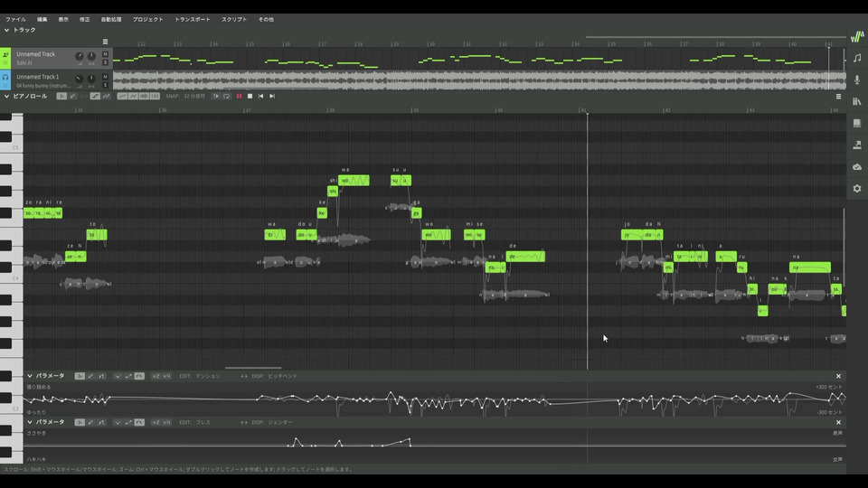868x488 pixels.
Task: Open the スクリプト menu
Action: (234, 19)
